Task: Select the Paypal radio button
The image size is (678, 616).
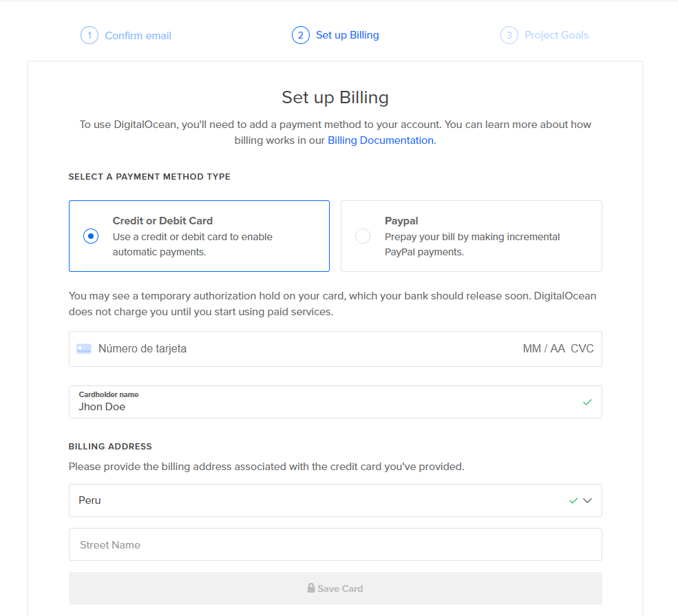Action: coord(363,236)
